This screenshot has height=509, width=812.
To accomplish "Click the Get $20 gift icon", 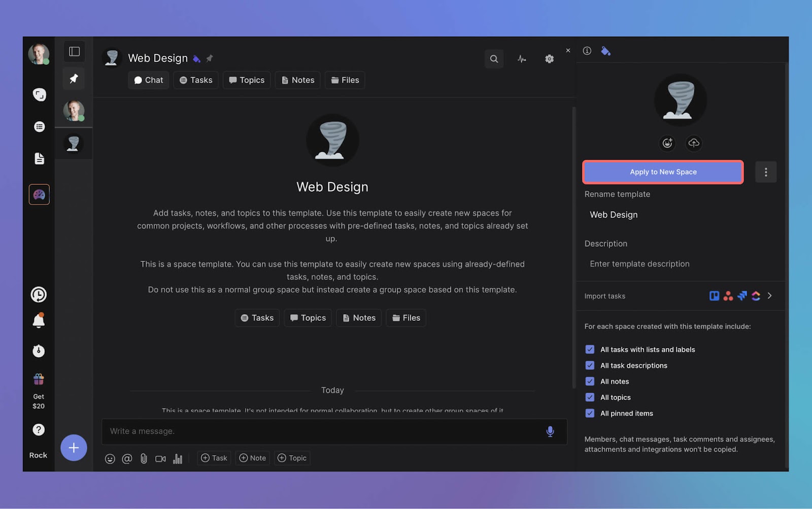I will point(39,379).
